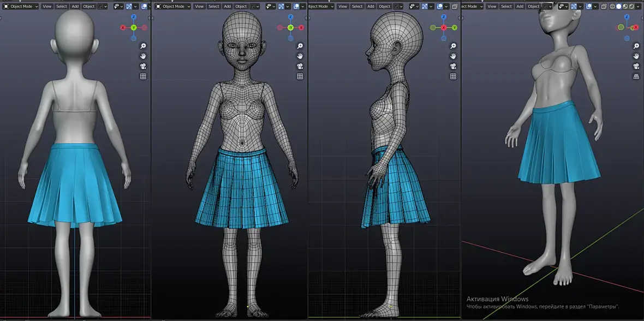Open Object Mode dropdown in front wireframe viewport
Image resolution: width=644 pixels, height=321 pixels.
[173, 6]
